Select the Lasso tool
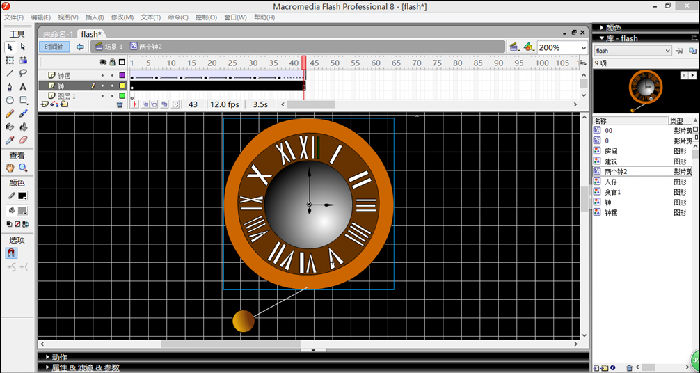This screenshot has width=700, height=373. pyautogui.click(x=23, y=73)
